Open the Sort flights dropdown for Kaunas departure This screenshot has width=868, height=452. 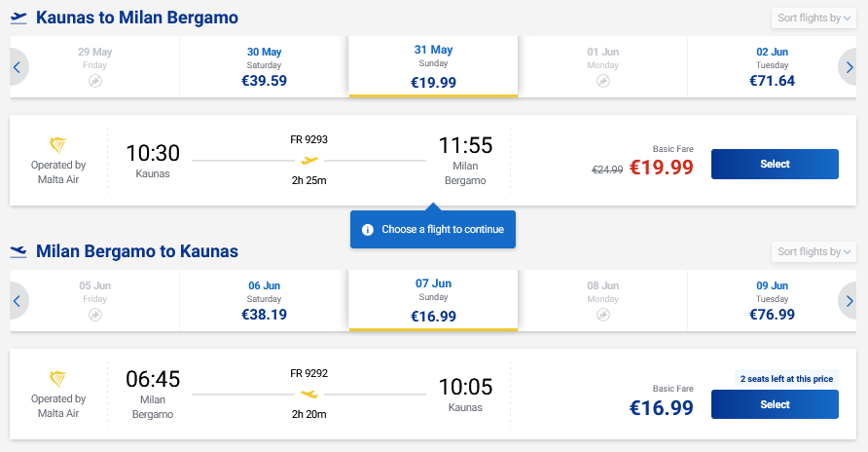point(814,18)
